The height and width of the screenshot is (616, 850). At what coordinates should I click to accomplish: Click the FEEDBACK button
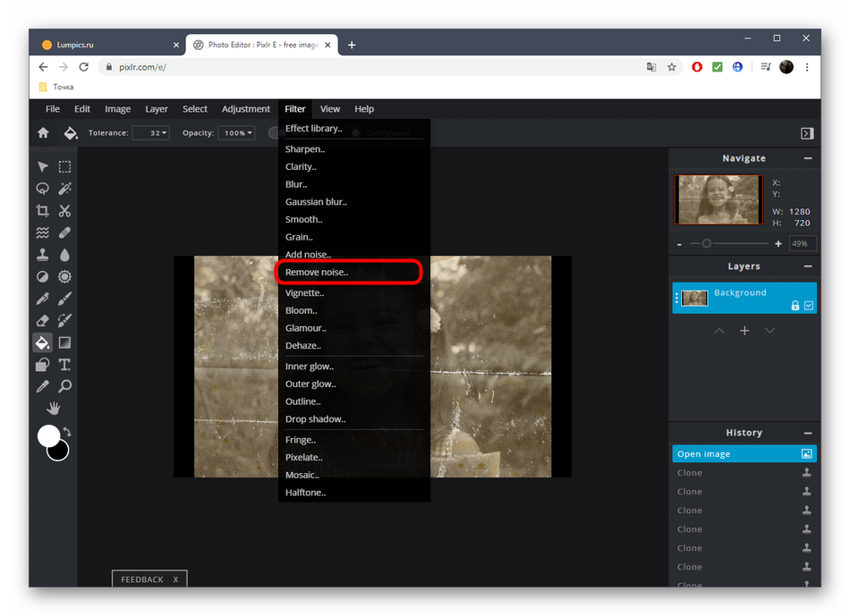pyautogui.click(x=142, y=579)
